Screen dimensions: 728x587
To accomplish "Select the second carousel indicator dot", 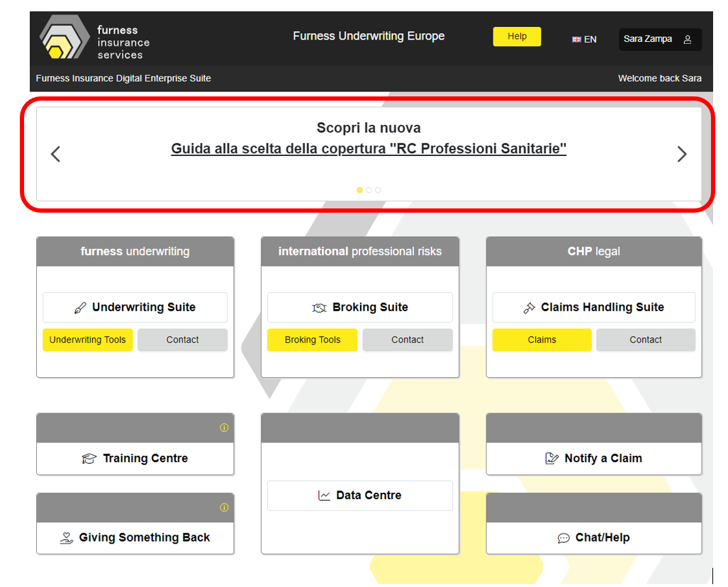I will coord(369,190).
